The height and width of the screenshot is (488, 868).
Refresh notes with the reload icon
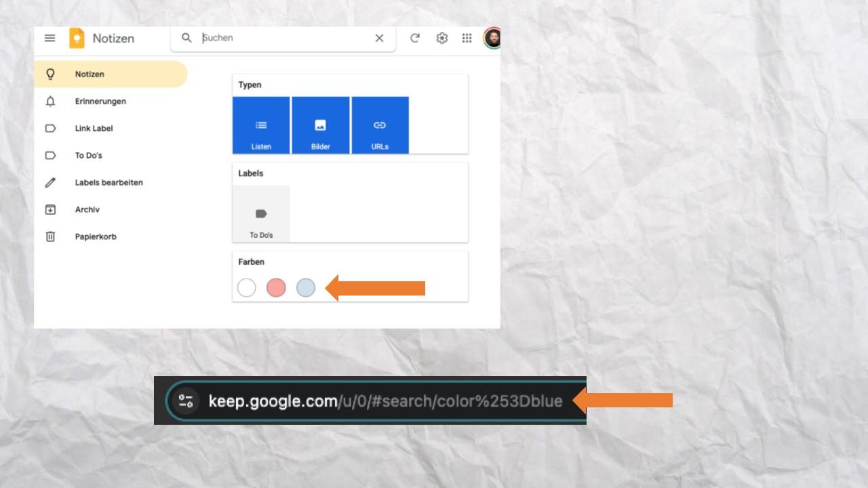click(x=415, y=38)
